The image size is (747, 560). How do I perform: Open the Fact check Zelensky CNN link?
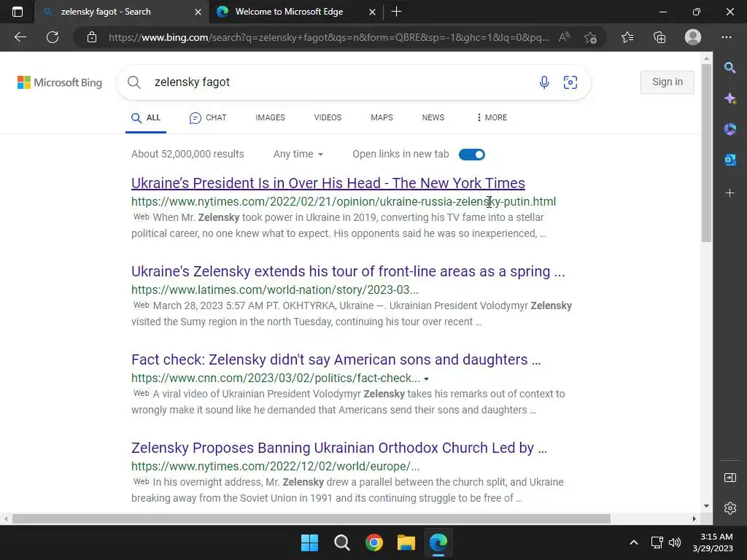click(x=336, y=359)
